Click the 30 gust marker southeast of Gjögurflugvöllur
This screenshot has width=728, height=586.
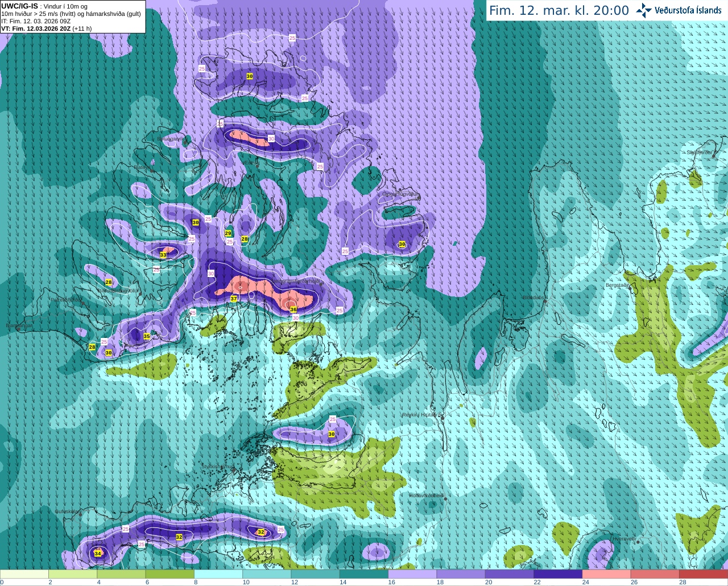pyautogui.click(x=402, y=244)
